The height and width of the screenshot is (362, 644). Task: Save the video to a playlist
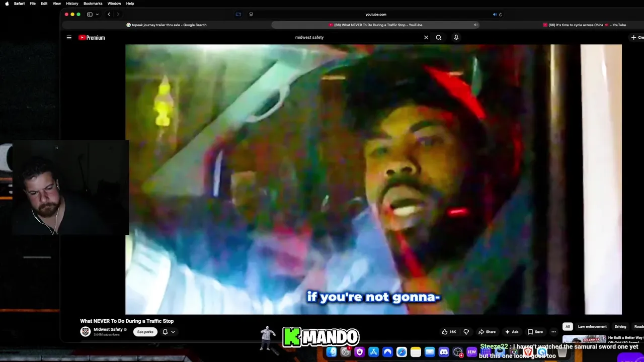click(x=535, y=332)
